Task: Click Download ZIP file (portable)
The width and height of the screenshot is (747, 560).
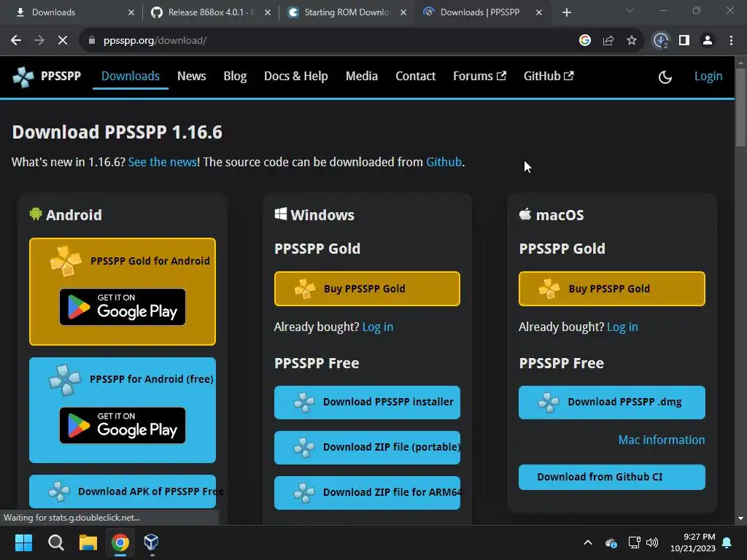Action: pyautogui.click(x=368, y=448)
